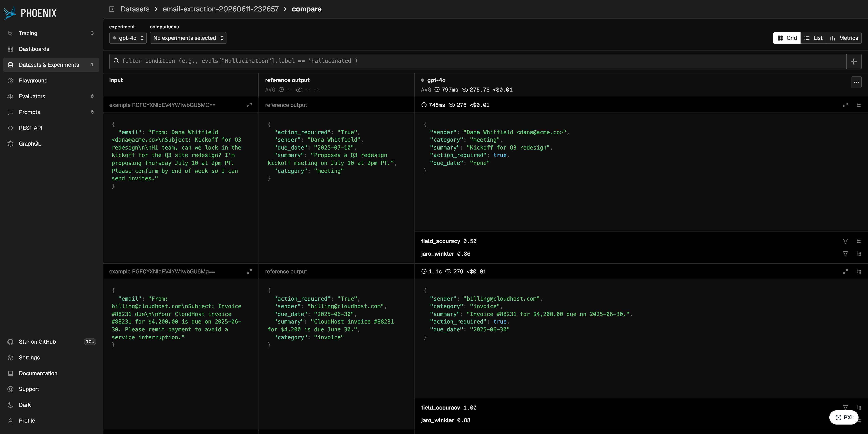Screen dimensions: 868x434
Task: Open the comparisons experiments dropdown
Action: (x=188, y=38)
